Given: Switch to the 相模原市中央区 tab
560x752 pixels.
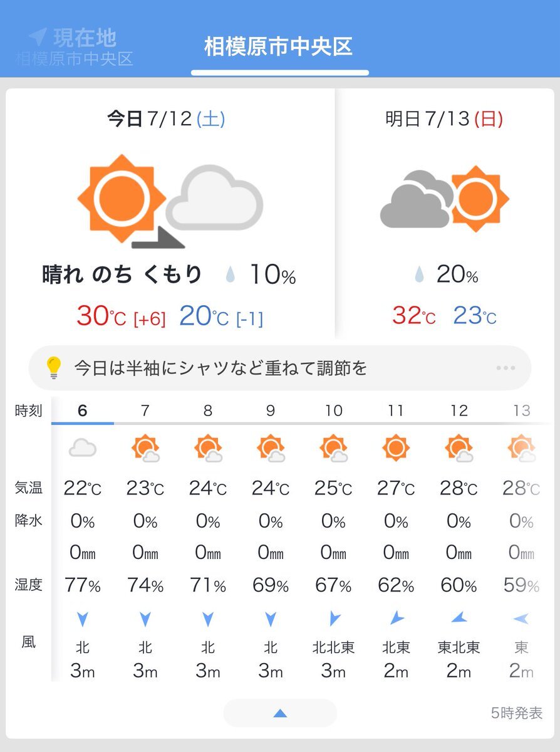Looking at the screenshot, I should click(279, 46).
